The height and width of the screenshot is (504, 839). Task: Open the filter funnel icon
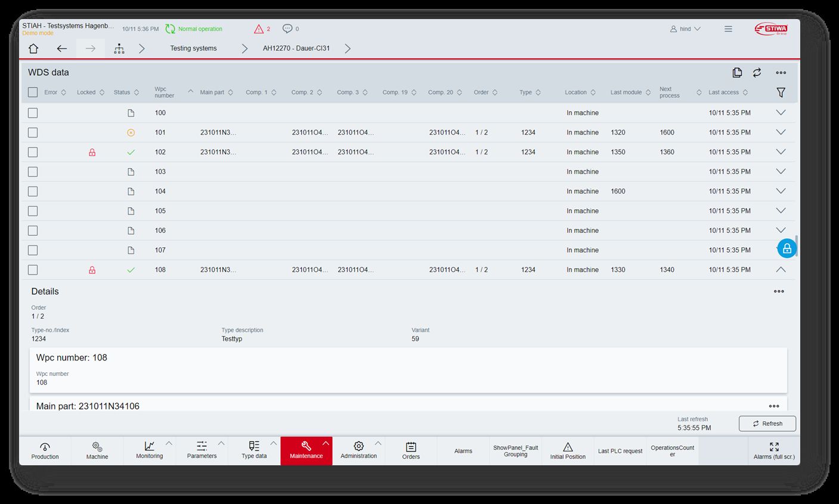pyautogui.click(x=781, y=92)
